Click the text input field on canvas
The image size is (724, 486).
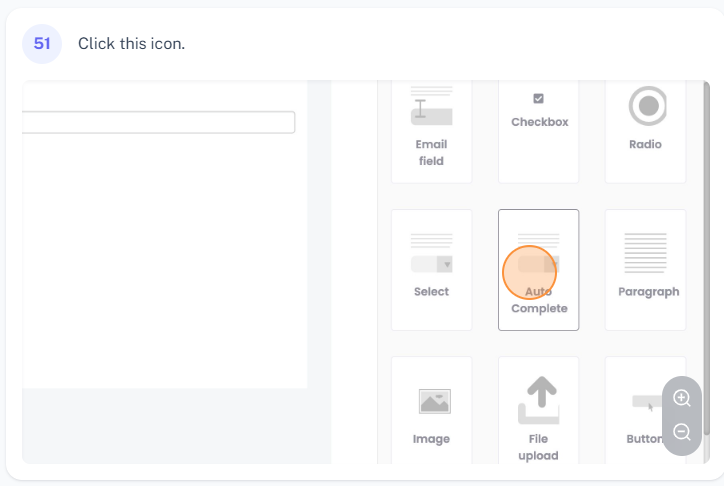[x=160, y=122]
